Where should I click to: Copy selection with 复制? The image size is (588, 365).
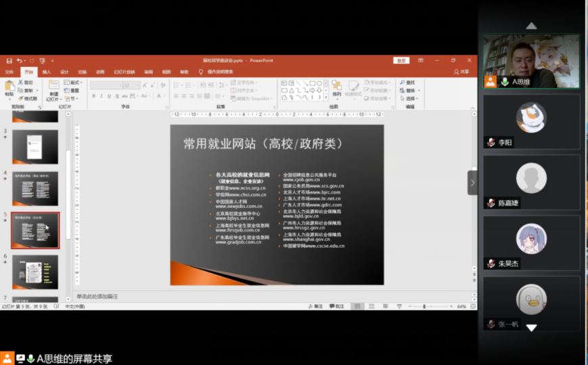[26, 91]
